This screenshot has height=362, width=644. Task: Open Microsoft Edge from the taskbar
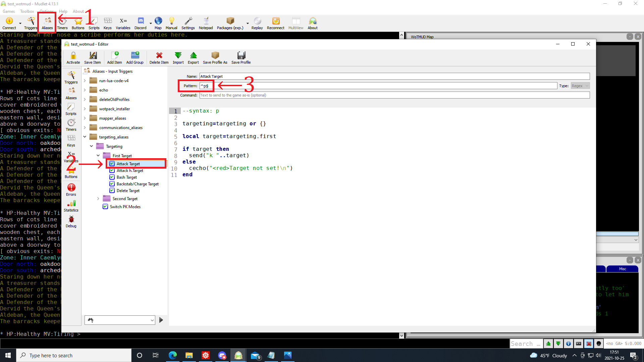pos(173,355)
